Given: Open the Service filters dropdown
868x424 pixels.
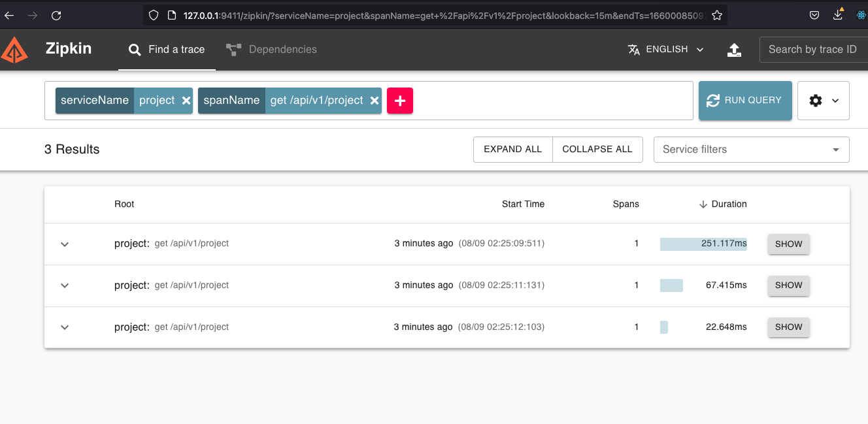Looking at the screenshot, I should (x=752, y=150).
